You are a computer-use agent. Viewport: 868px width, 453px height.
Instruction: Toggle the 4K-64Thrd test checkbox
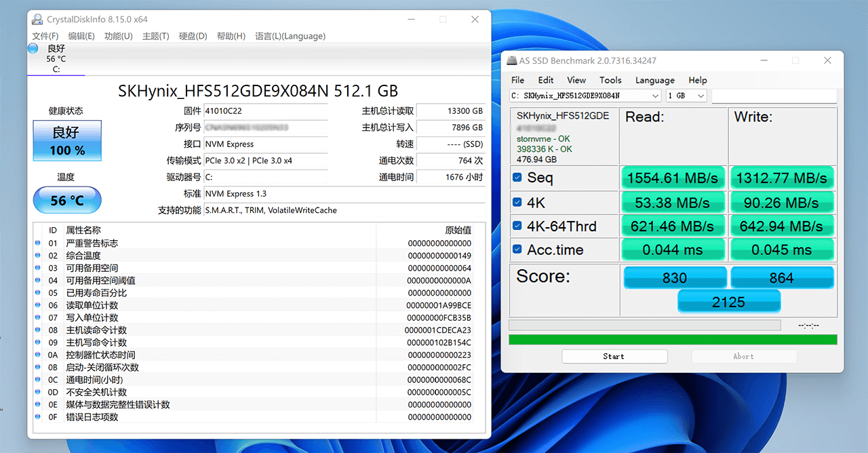517,226
